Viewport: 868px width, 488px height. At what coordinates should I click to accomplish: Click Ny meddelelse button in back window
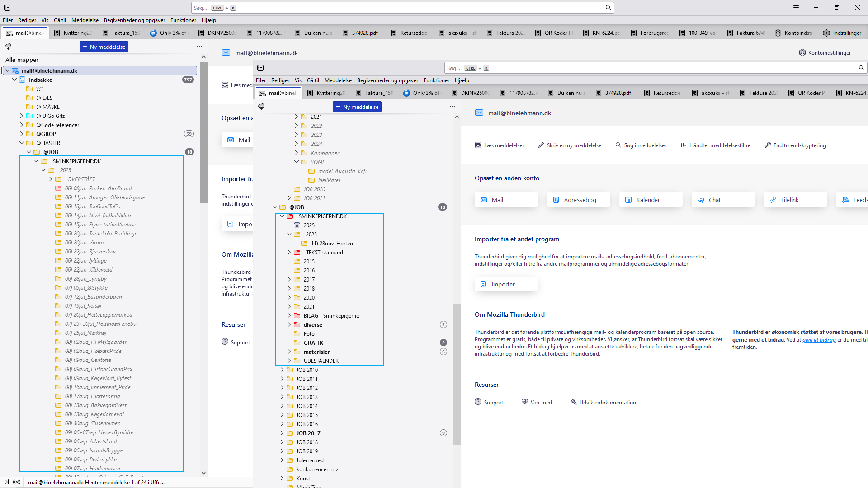[x=104, y=47]
